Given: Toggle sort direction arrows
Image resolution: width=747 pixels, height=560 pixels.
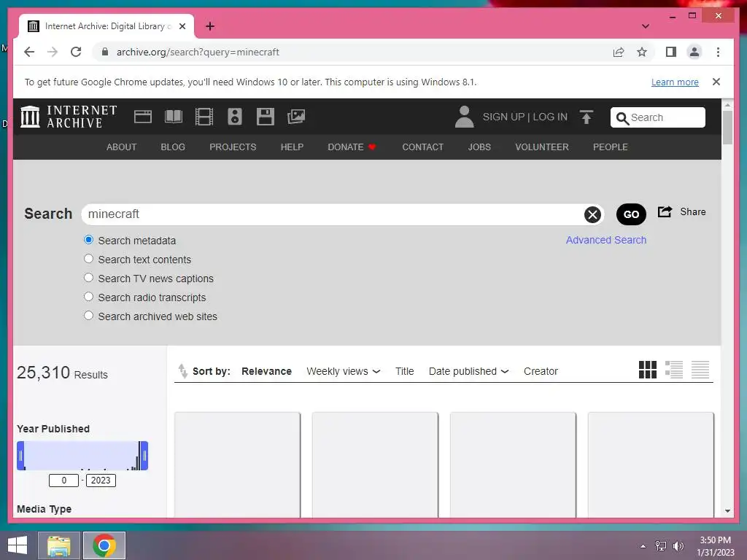Looking at the screenshot, I should pos(182,371).
